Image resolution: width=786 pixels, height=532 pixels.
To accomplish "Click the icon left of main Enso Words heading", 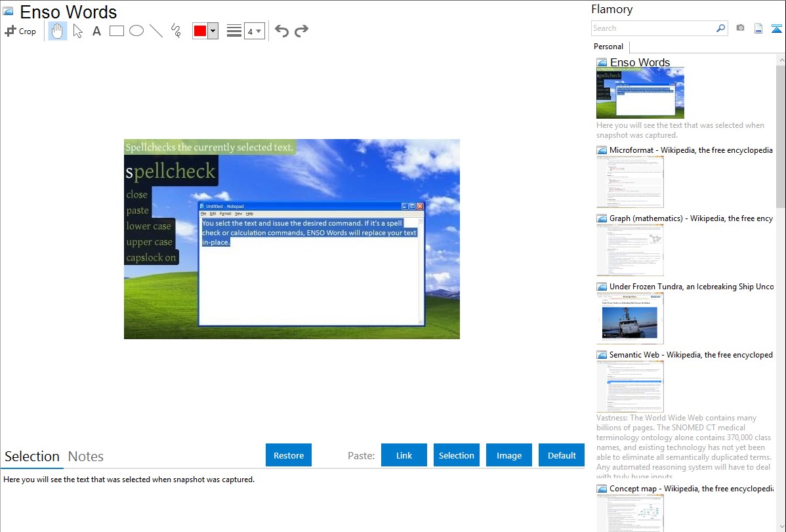I will coord(9,12).
